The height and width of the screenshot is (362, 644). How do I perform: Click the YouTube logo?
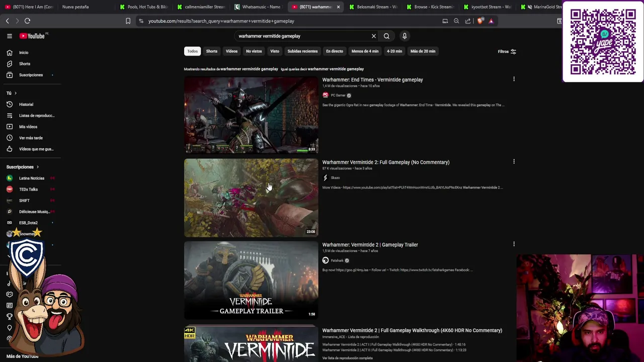32,36
